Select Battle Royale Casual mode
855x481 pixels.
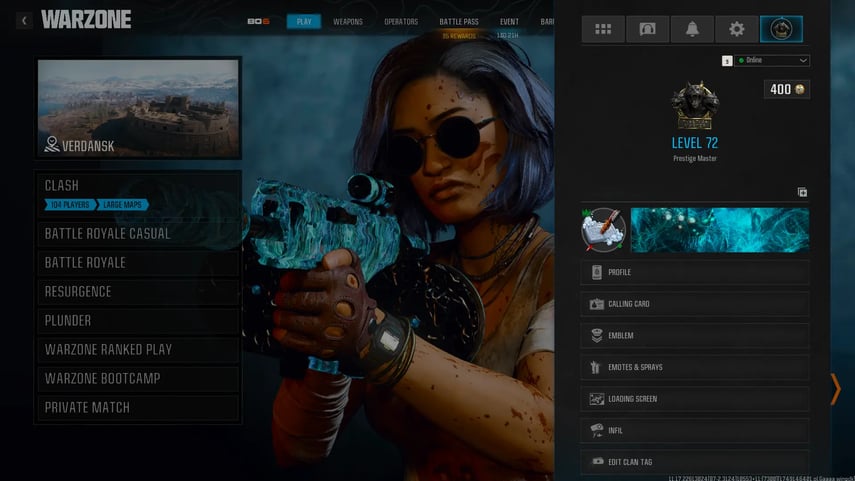138,234
